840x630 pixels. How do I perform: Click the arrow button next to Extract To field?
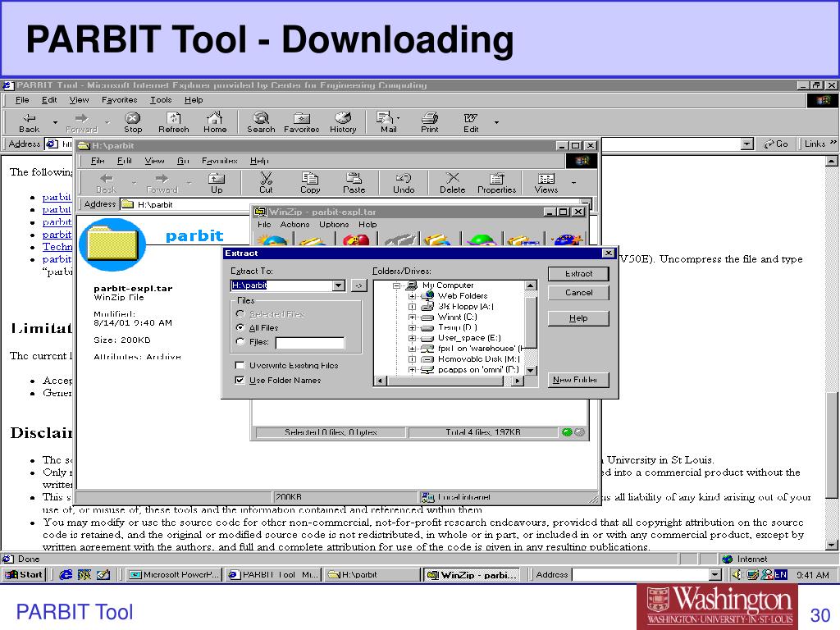tap(359, 285)
